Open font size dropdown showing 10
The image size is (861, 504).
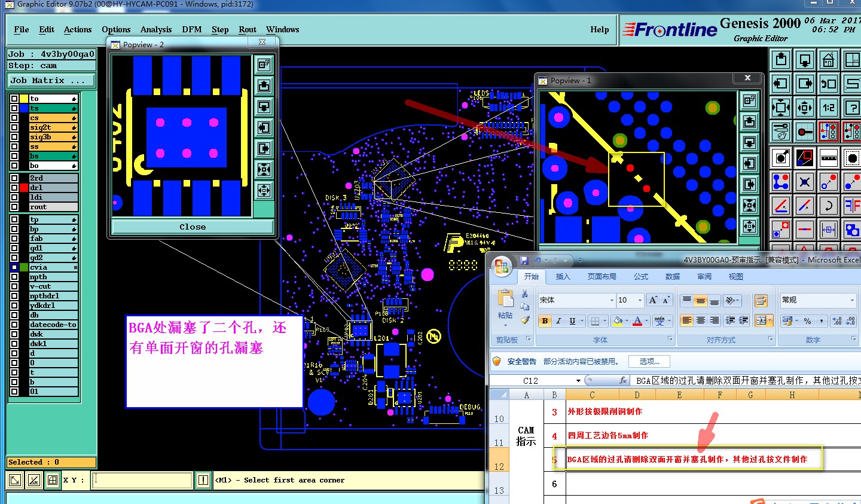tap(640, 300)
